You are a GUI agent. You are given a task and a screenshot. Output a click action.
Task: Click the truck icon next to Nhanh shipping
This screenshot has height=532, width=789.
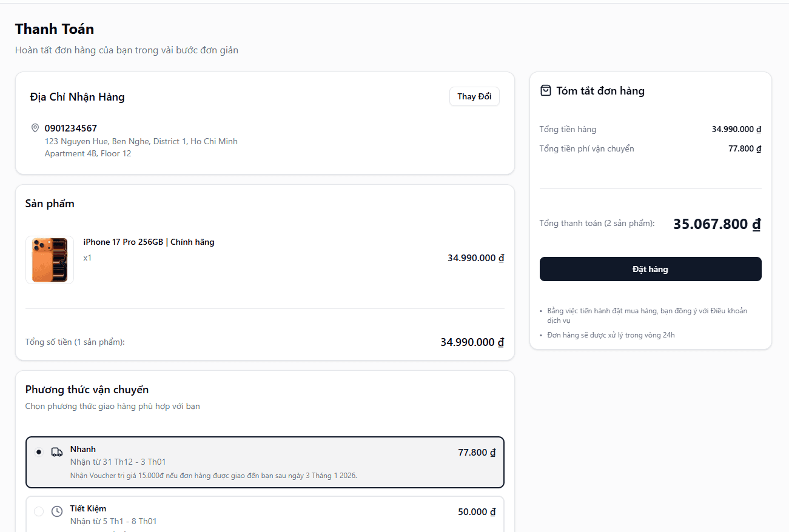point(57,452)
